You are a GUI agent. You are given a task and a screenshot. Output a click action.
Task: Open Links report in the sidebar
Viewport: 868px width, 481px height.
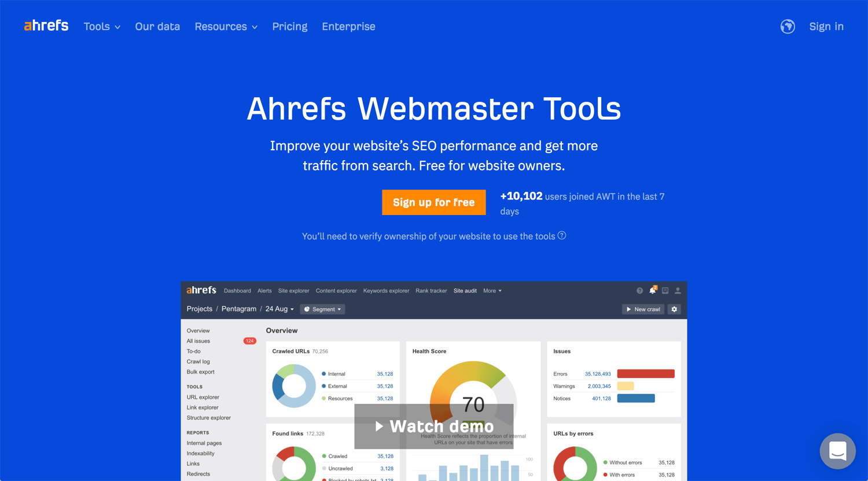[193, 464]
